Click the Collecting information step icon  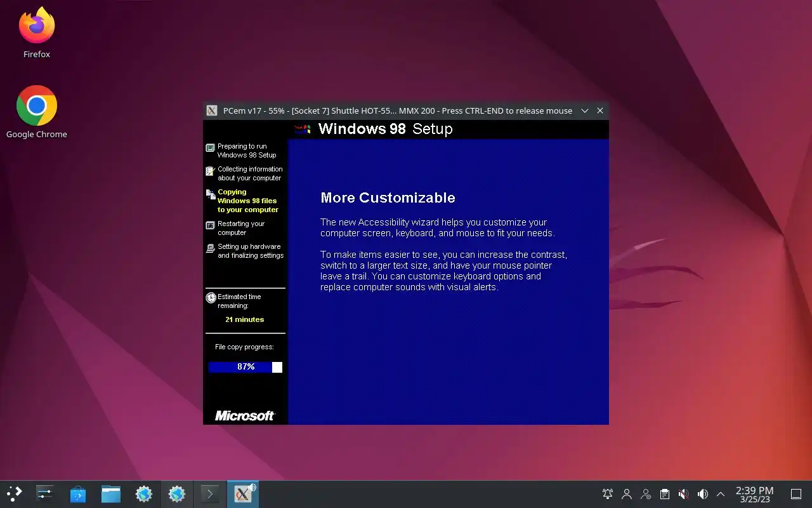click(x=210, y=171)
